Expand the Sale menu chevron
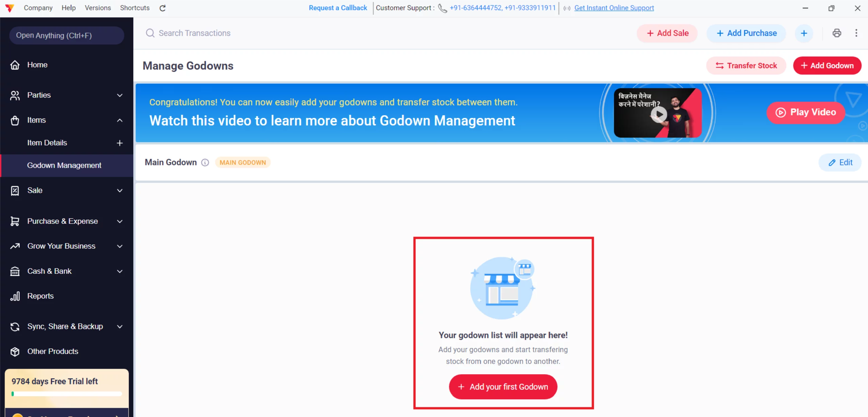 click(x=120, y=190)
